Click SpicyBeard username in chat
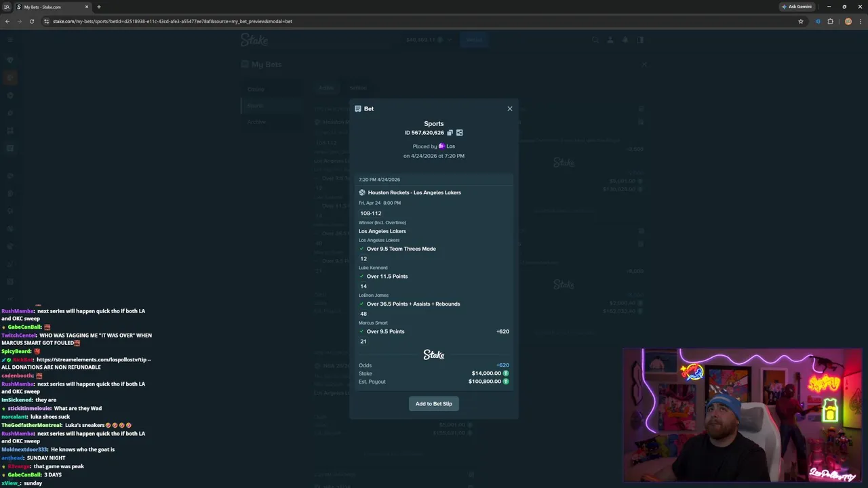 (x=16, y=352)
